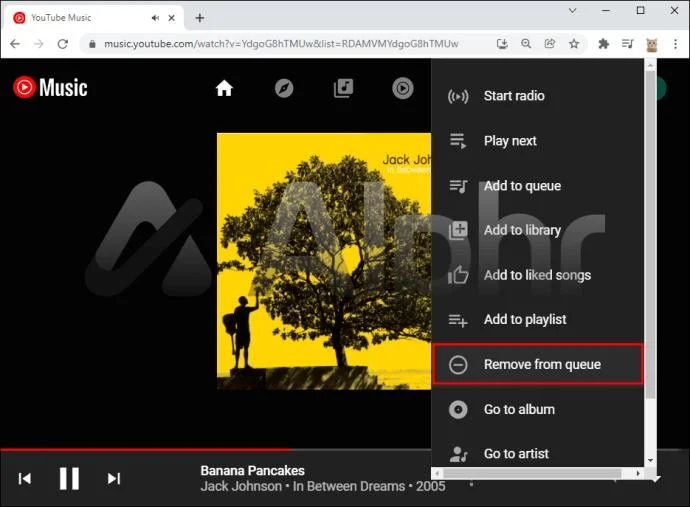The width and height of the screenshot is (690, 507).
Task: Choose Add to queue
Action: tap(537, 186)
